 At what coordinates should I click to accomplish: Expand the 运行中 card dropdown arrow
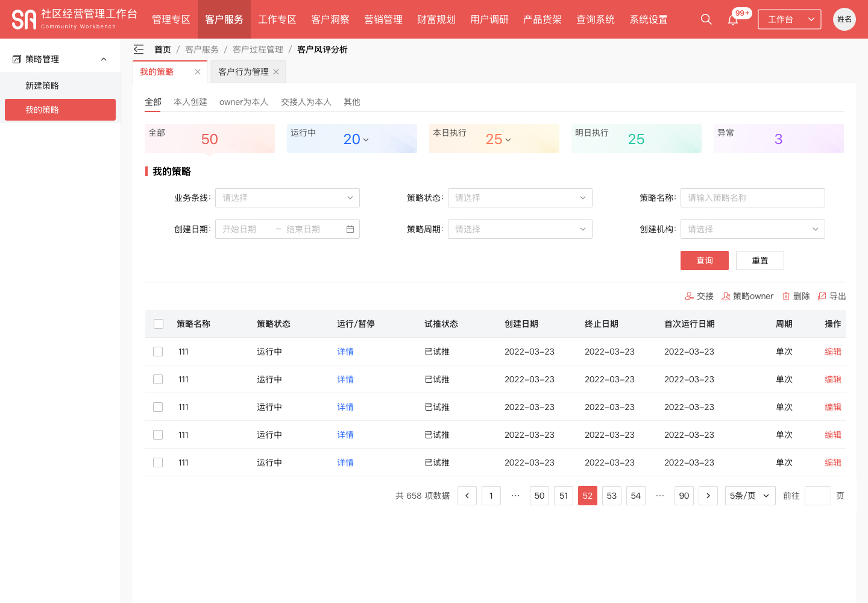click(366, 140)
